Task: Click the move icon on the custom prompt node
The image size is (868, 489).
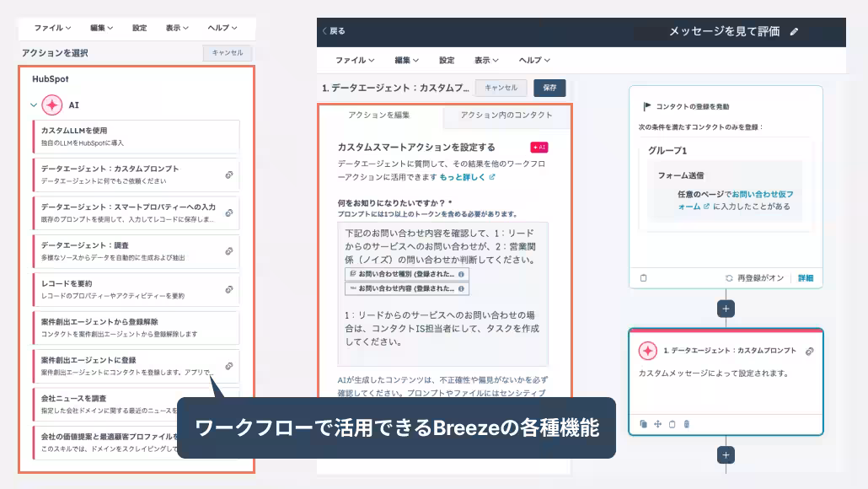Action: pyautogui.click(x=657, y=424)
